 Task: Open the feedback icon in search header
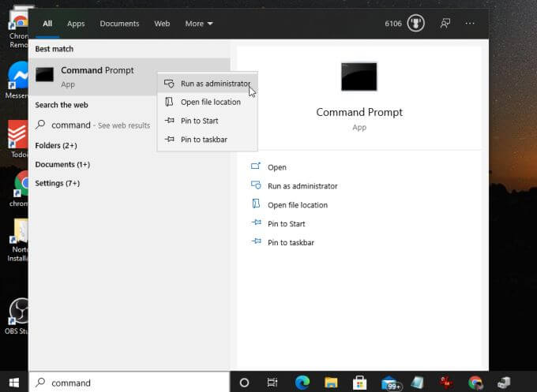[x=445, y=24]
